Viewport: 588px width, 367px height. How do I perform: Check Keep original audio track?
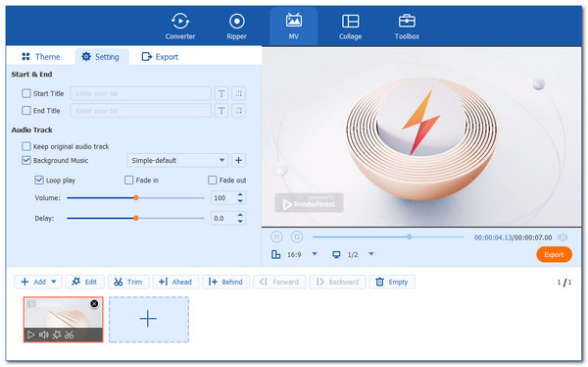pos(26,146)
